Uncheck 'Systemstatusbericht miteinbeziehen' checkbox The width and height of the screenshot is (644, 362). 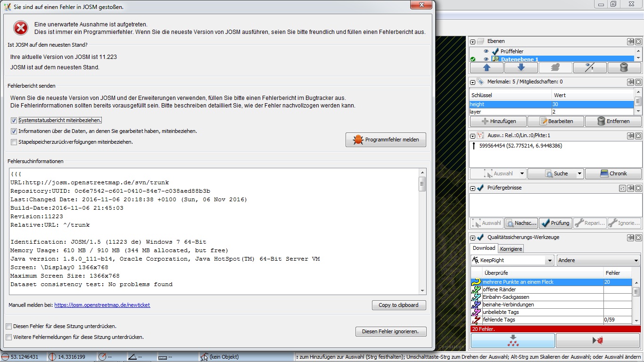14,121
